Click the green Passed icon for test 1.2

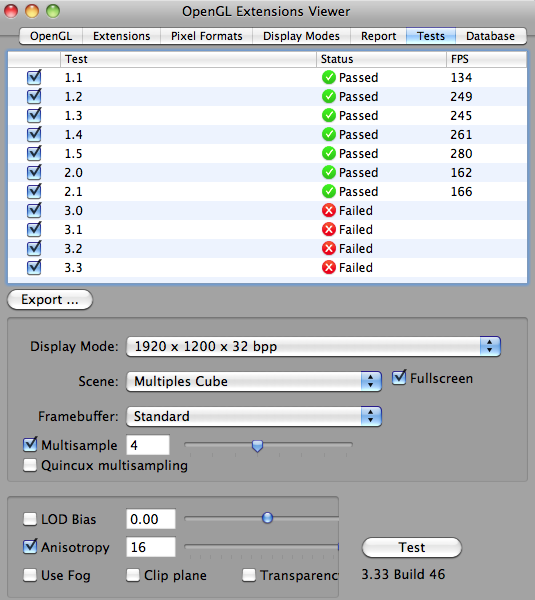(329, 96)
